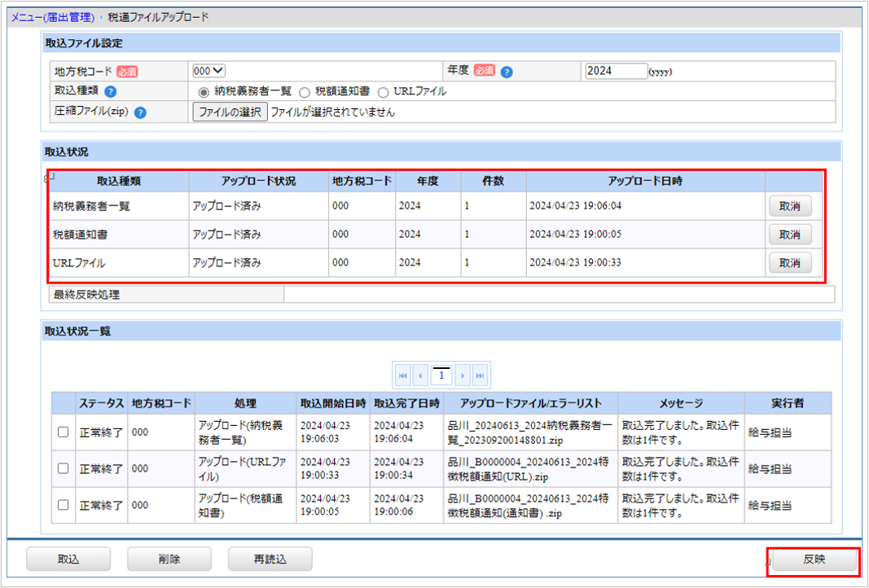This screenshot has height=588, width=869.
Task: Click the ファイルの選択 button
Action: pyautogui.click(x=230, y=112)
